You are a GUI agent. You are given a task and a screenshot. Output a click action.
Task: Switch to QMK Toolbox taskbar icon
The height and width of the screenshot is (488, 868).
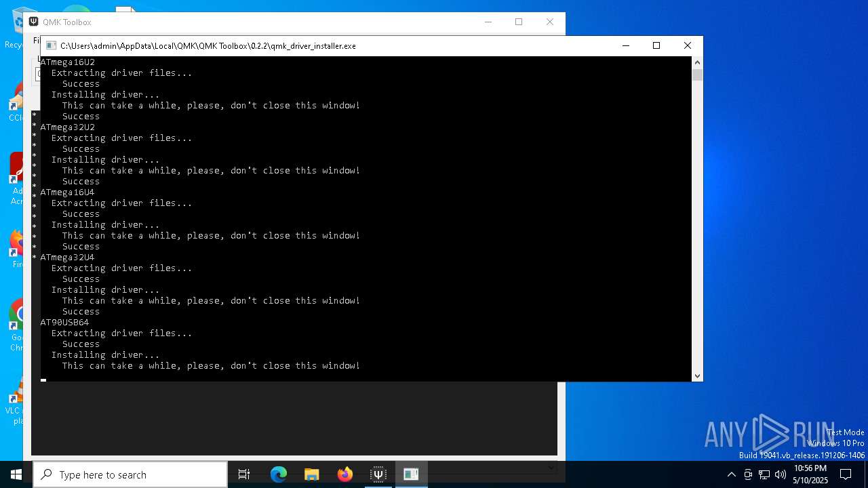378,474
